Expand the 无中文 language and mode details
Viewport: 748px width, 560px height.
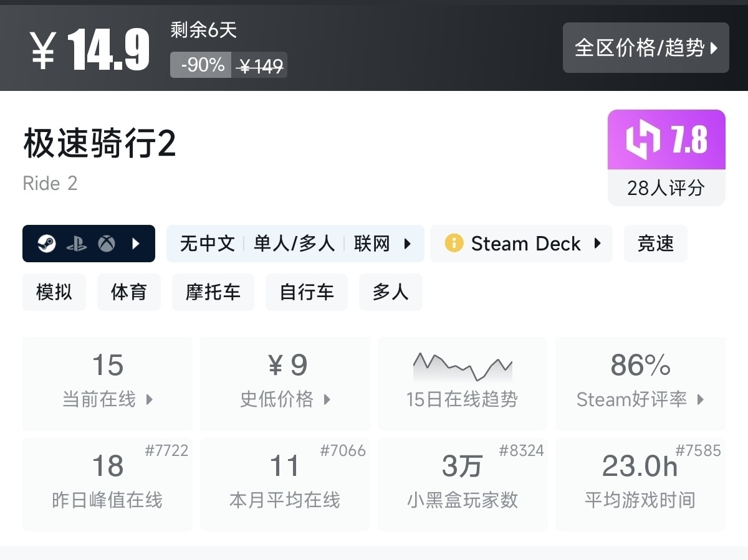[x=295, y=244]
